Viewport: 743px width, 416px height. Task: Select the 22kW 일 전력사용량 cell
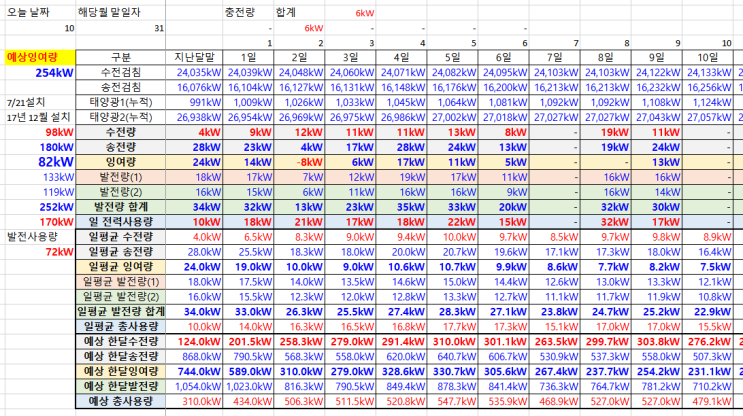(x=452, y=222)
